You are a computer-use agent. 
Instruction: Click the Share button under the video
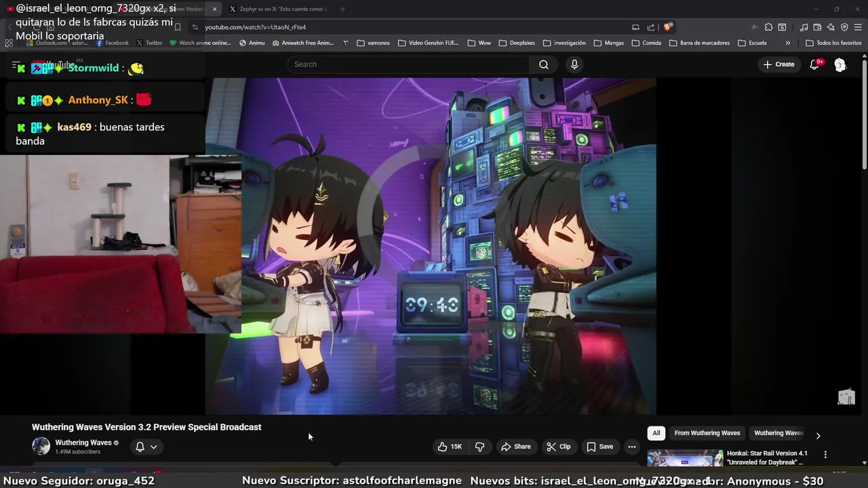coord(516,447)
